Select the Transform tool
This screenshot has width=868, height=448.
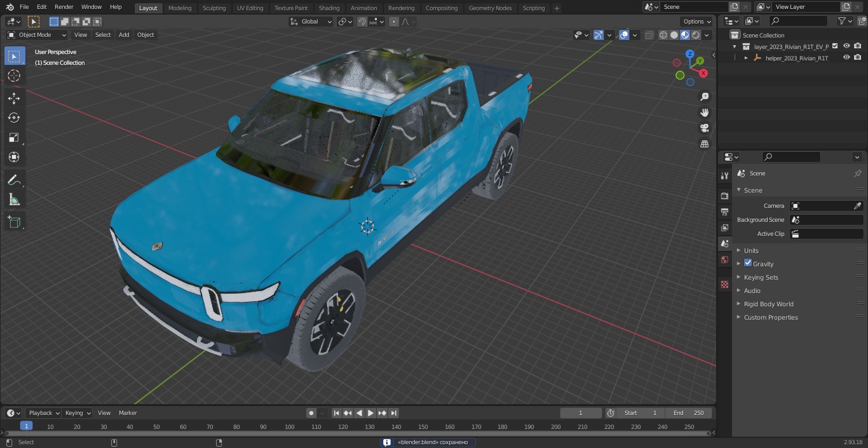pos(14,157)
